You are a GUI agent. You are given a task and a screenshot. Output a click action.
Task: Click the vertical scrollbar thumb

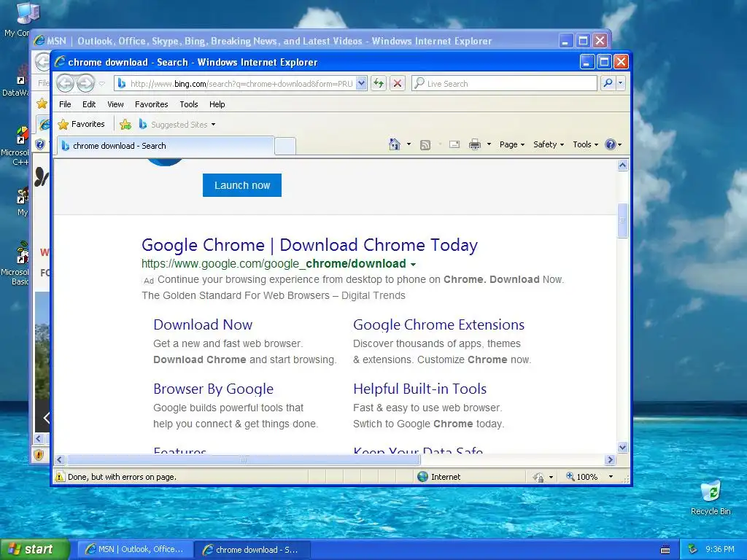point(623,220)
